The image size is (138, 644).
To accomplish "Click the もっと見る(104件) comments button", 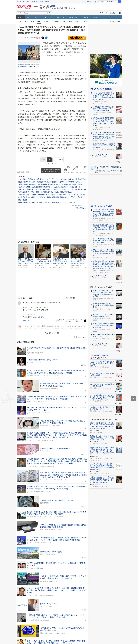I will (52, 333).
